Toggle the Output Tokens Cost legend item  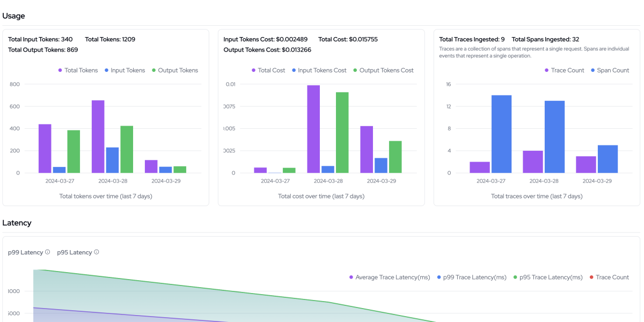pyautogui.click(x=383, y=70)
